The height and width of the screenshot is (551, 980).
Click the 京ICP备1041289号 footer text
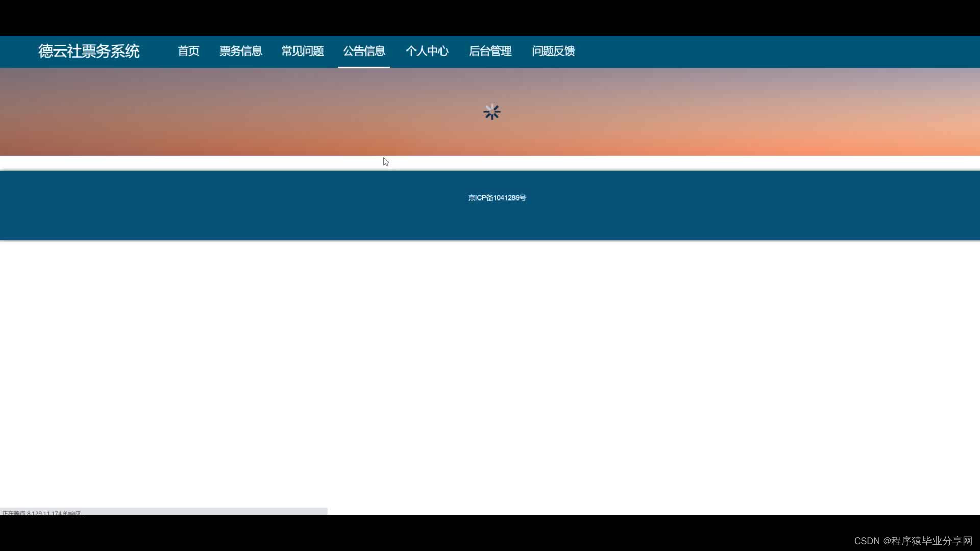tap(497, 198)
